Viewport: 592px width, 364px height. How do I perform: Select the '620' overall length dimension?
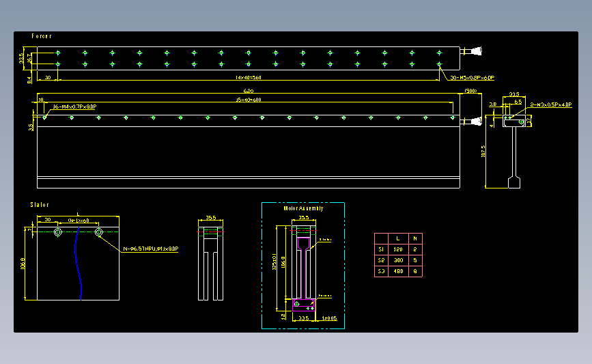pos(249,91)
